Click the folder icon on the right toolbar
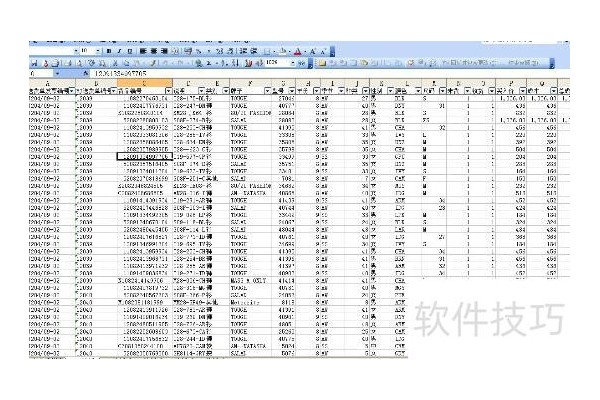600x400 pixels. point(323,63)
